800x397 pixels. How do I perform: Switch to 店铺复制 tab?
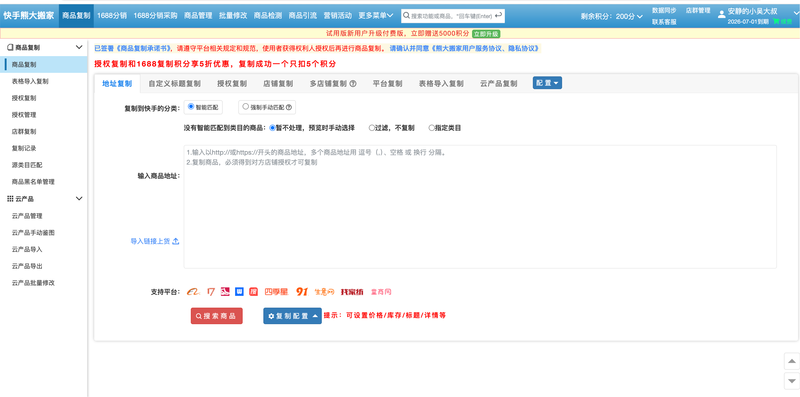278,84
